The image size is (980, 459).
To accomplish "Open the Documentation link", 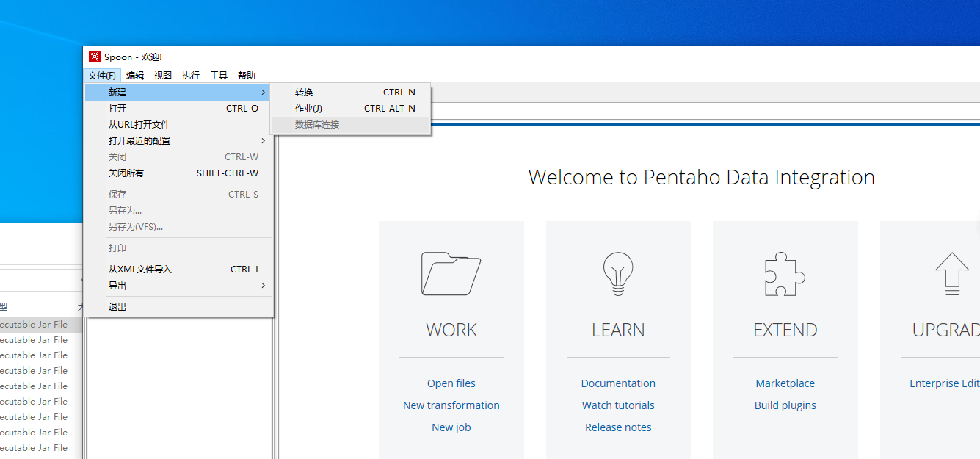I will 618,383.
